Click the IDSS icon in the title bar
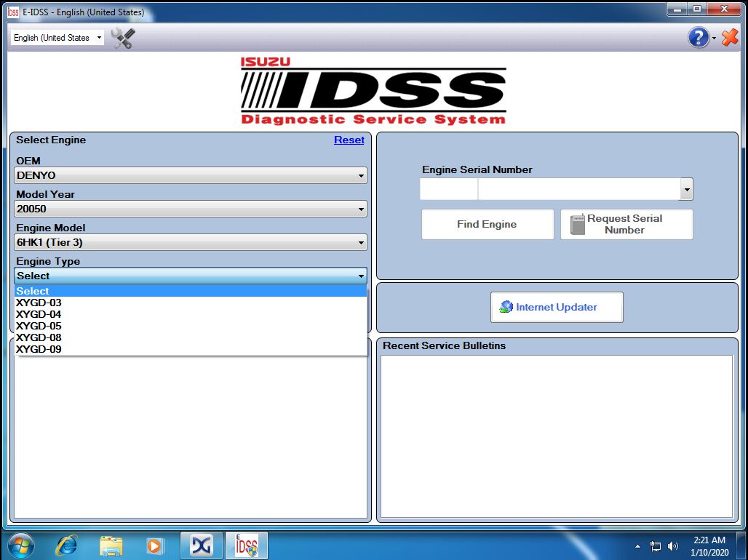This screenshot has height=560, width=748. 13,12
